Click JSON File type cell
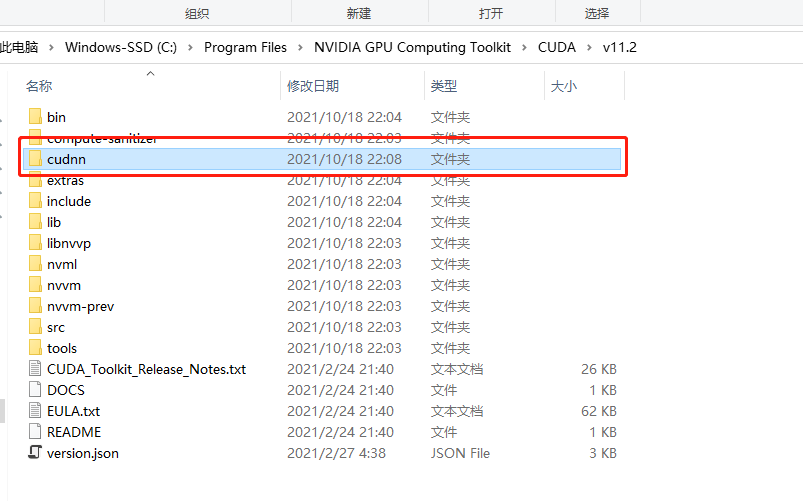The width and height of the screenshot is (803, 501). (x=460, y=453)
